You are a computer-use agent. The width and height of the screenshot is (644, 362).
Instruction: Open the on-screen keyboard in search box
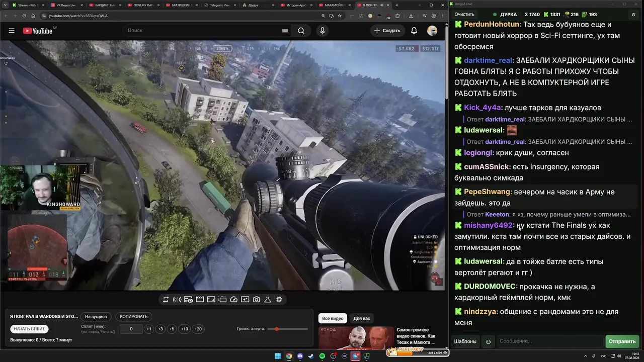(285, 31)
